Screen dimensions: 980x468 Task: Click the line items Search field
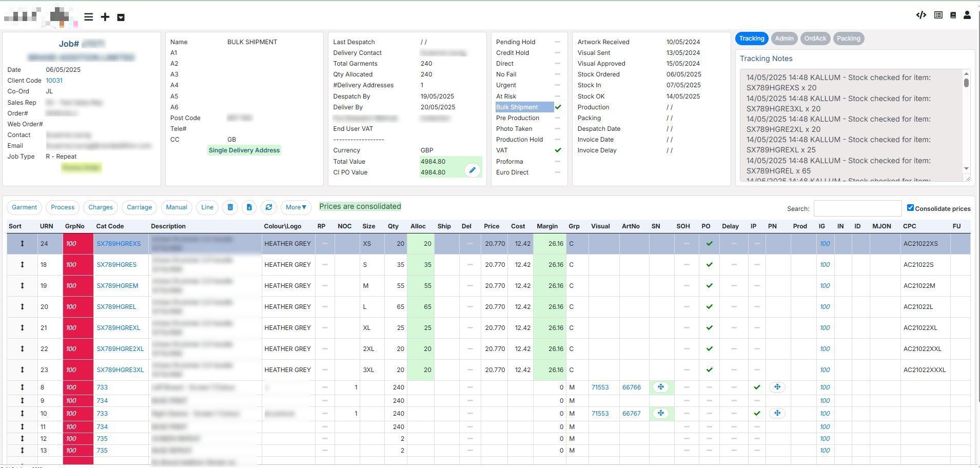tap(857, 208)
